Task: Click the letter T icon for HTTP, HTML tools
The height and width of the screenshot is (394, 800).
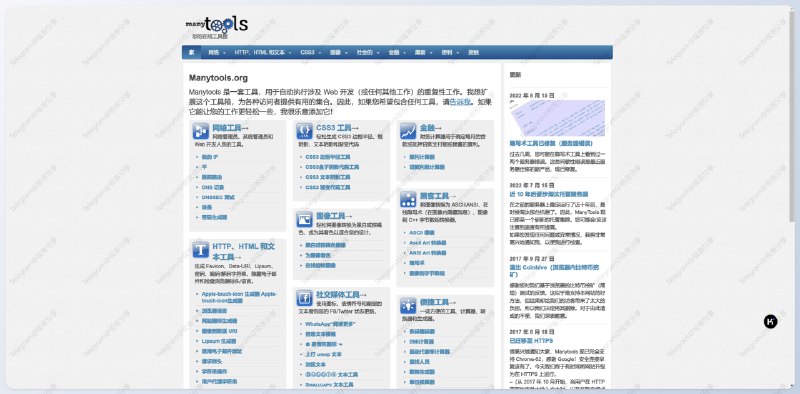Action: pyautogui.click(x=201, y=250)
